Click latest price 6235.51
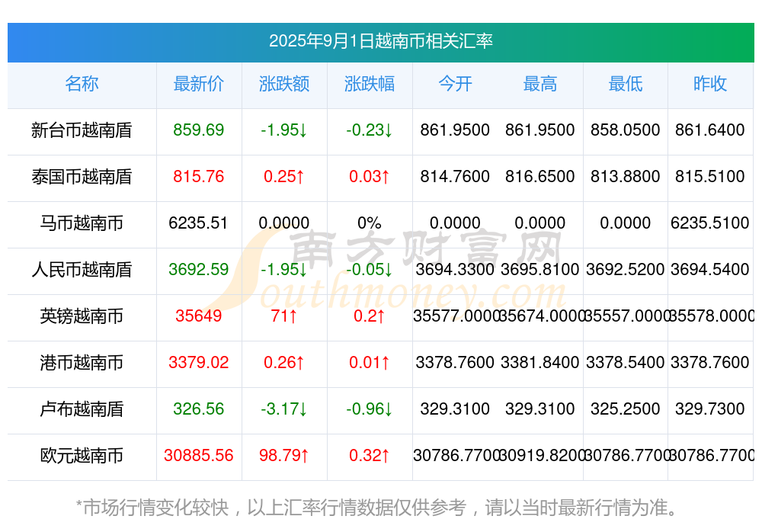 [198, 223]
